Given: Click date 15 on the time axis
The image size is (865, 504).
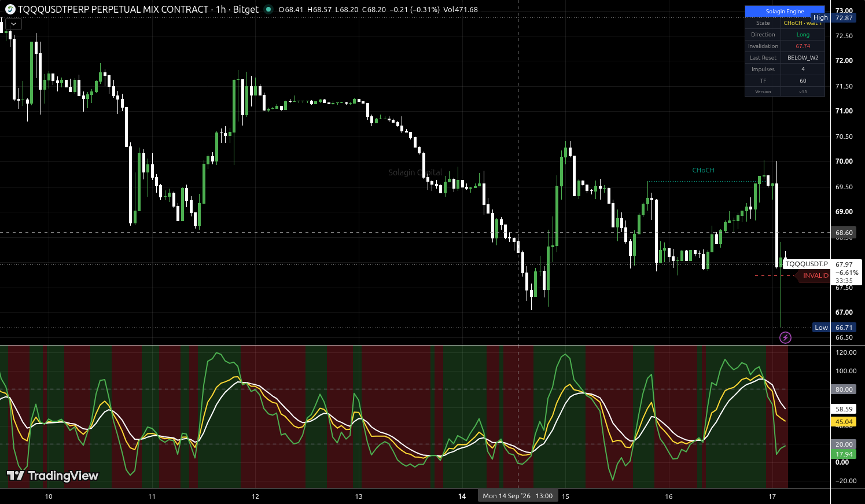Looking at the screenshot, I should [x=565, y=496].
